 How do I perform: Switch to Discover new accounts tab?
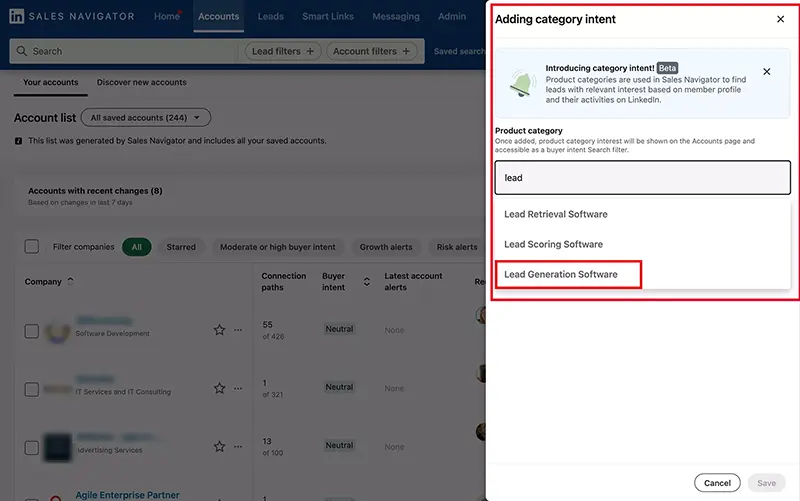tap(141, 82)
